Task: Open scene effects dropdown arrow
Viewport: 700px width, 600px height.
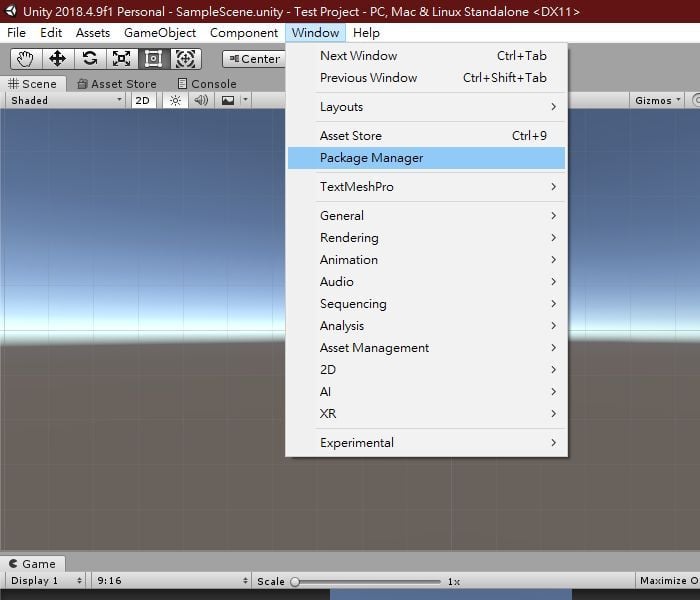Action: click(x=246, y=100)
